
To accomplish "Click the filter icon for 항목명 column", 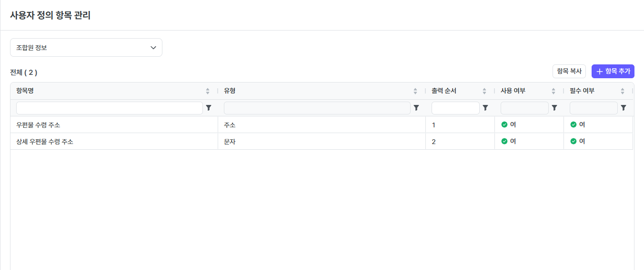I will pyautogui.click(x=208, y=108).
